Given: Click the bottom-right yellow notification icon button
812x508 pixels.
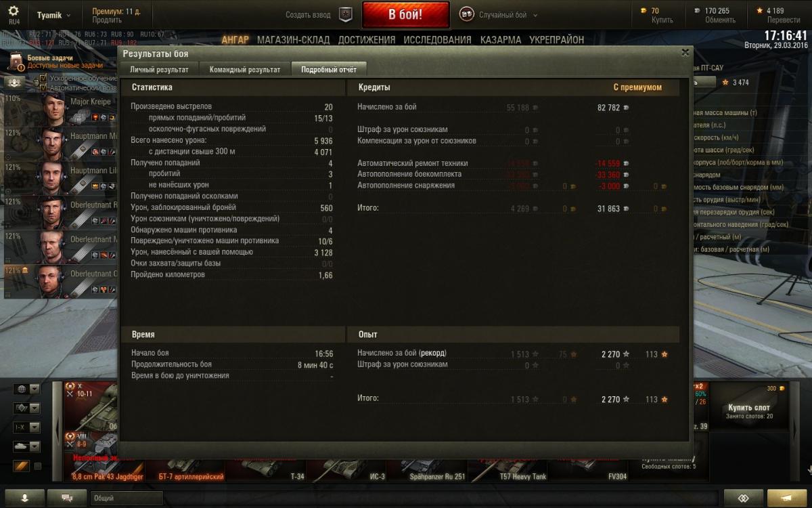Looking at the screenshot, I should point(787,498).
